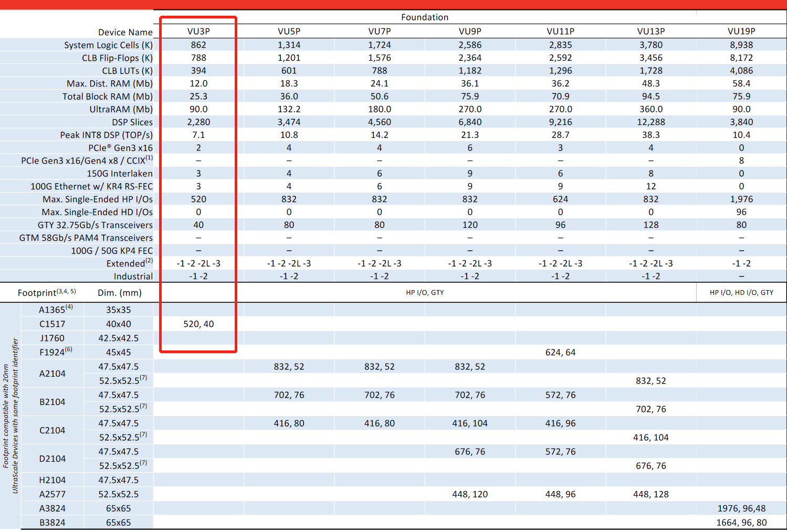
Task: Click the A2104 footprint label
Action: tap(53, 374)
